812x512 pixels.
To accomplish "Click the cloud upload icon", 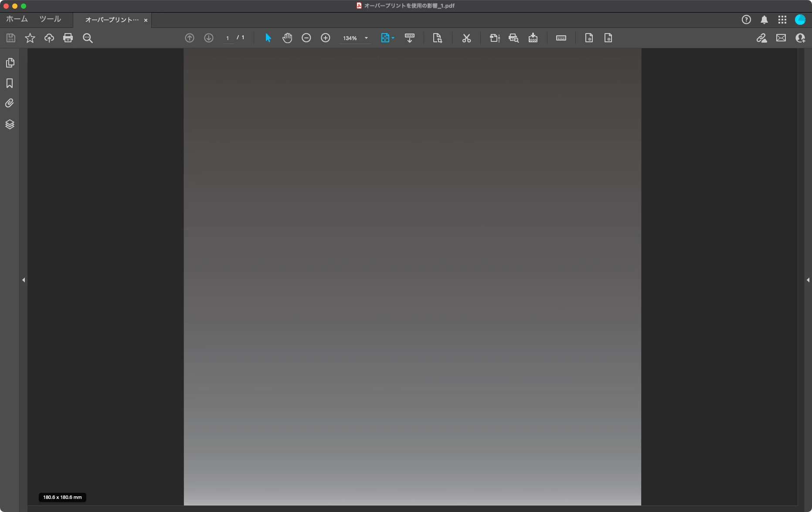I will [x=49, y=38].
